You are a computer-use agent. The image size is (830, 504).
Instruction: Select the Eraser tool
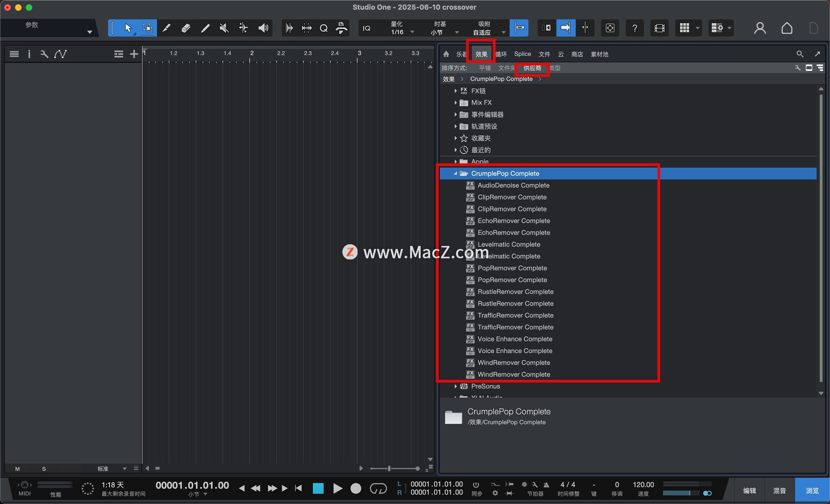(186, 28)
